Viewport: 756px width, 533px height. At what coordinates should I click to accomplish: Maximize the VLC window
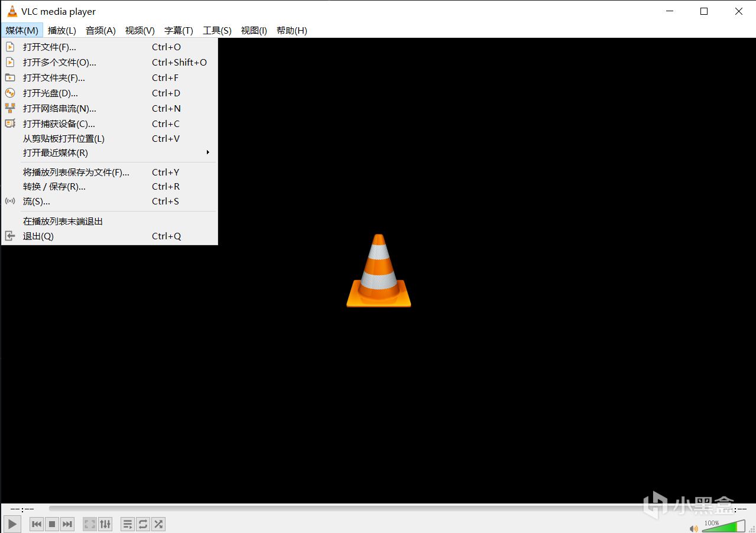click(x=703, y=11)
